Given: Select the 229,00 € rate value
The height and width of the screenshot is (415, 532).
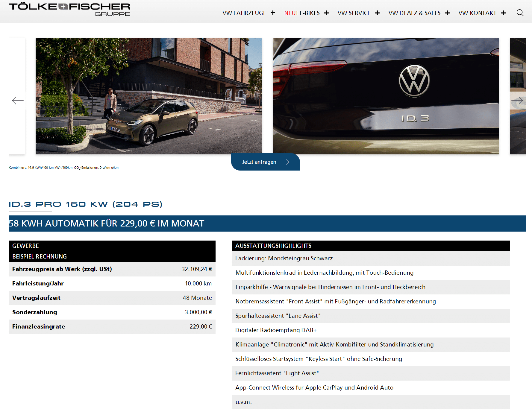Looking at the screenshot, I should (201, 326).
